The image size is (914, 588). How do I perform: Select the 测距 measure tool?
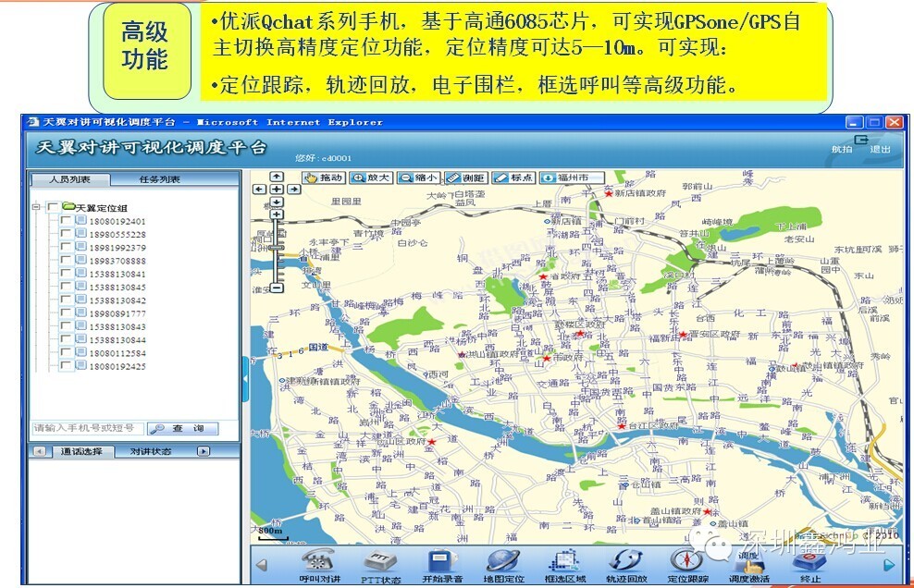click(465, 178)
